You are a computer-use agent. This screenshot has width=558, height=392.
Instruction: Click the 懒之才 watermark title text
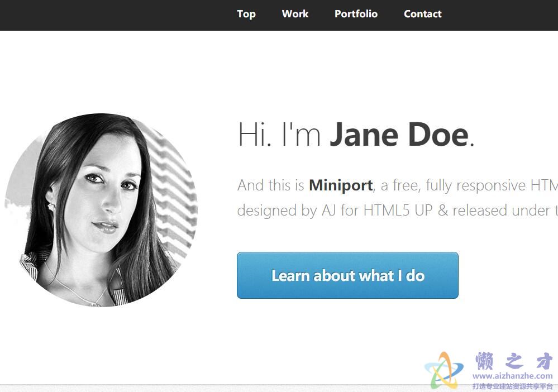point(514,361)
